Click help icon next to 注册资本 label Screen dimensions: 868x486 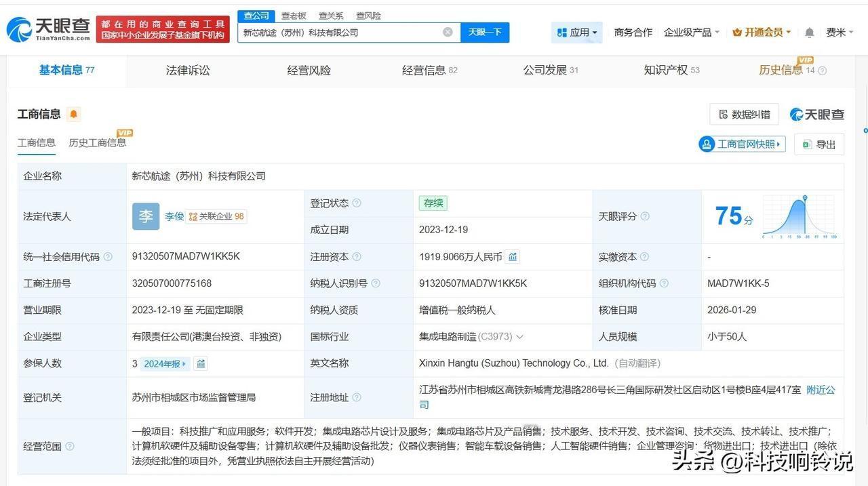click(x=357, y=257)
